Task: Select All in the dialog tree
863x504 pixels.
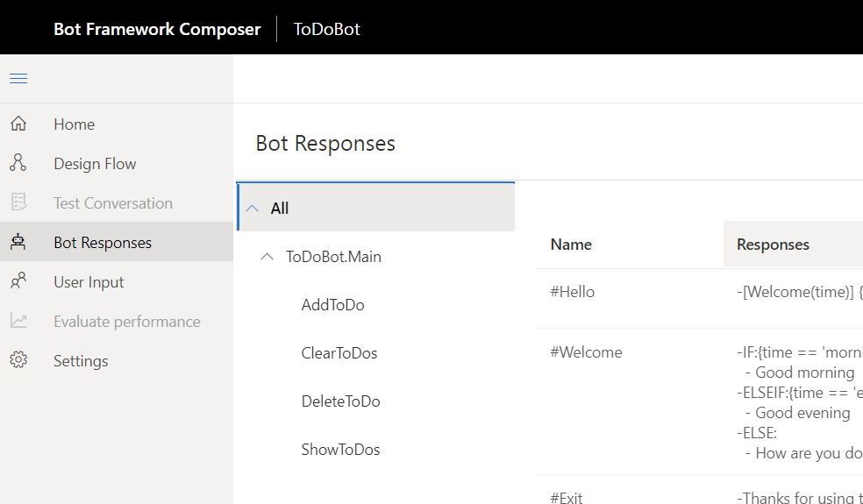Action: 376,207
